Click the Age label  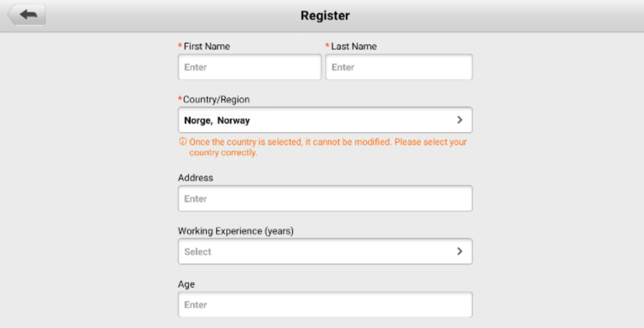pyautogui.click(x=186, y=285)
